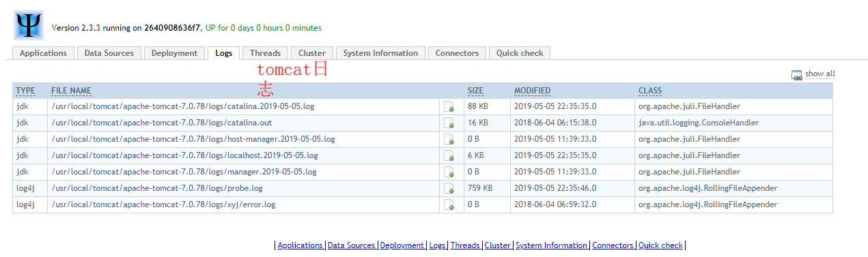This screenshot has width=868, height=257.
Task: Open the Threads tab
Action: coord(265,53)
